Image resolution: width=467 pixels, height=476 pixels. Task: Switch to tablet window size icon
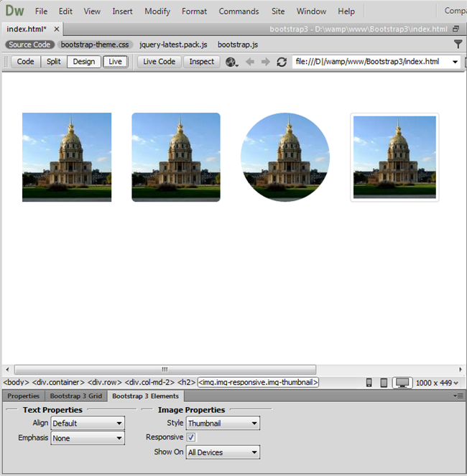[x=384, y=383]
